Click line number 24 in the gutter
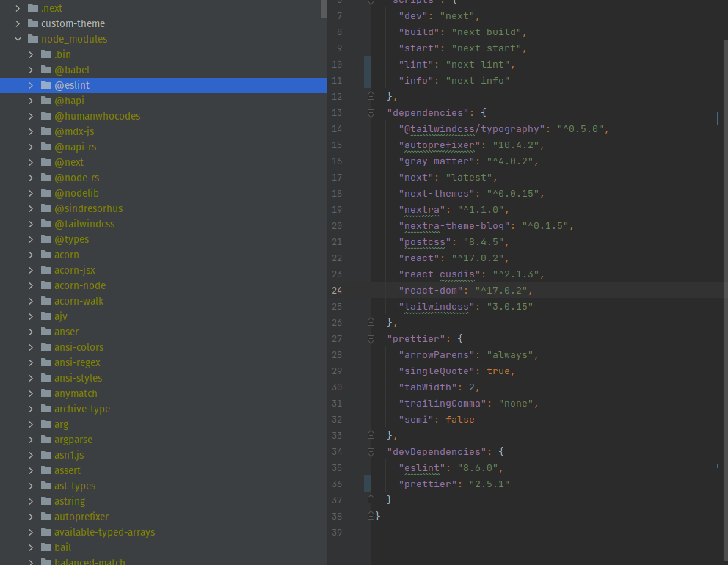Image resolution: width=728 pixels, height=565 pixels. click(336, 290)
